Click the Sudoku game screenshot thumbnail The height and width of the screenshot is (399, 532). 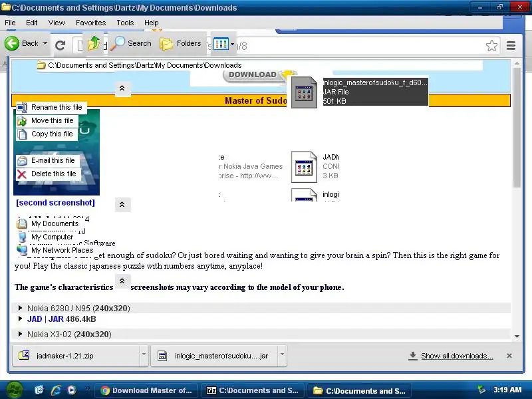pos(57,152)
